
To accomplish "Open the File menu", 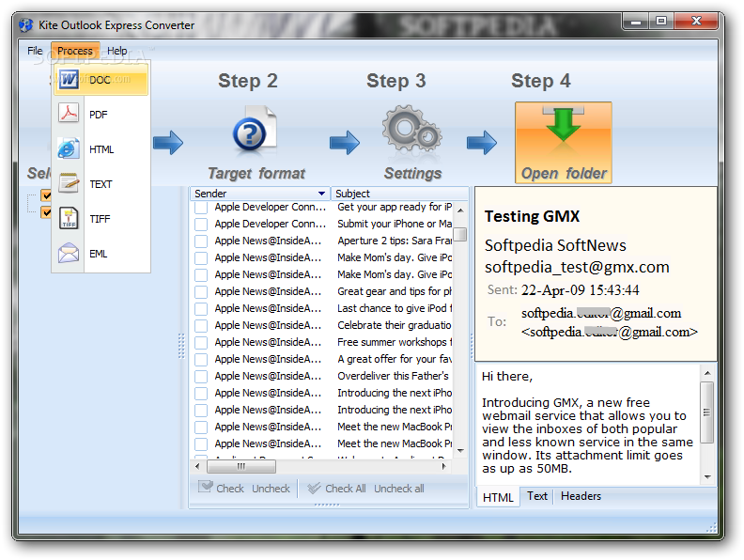I will click(x=35, y=51).
